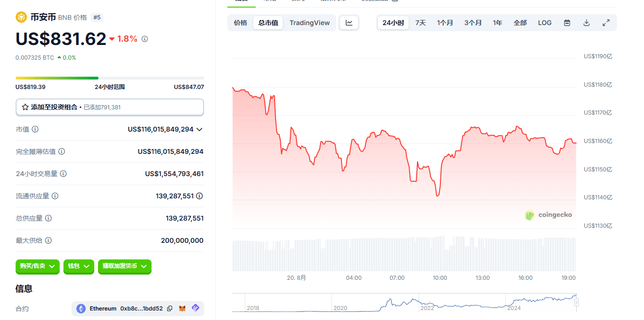Open the info tooltip next to 流通供应量 label

tap(55, 196)
